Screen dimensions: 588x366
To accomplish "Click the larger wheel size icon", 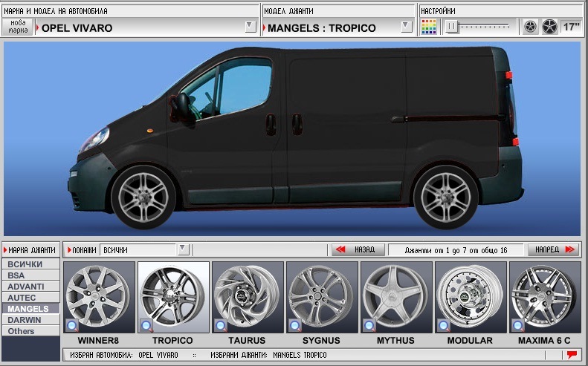I will pyautogui.click(x=549, y=27).
